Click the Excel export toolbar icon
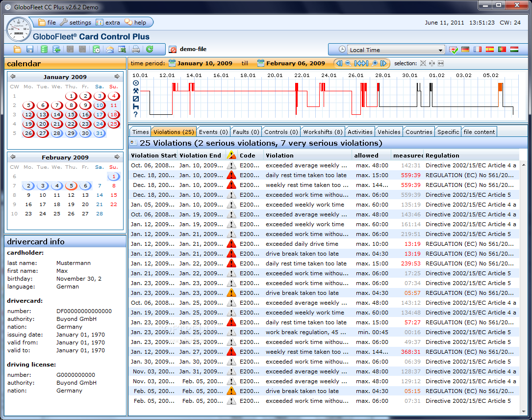 (122, 49)
